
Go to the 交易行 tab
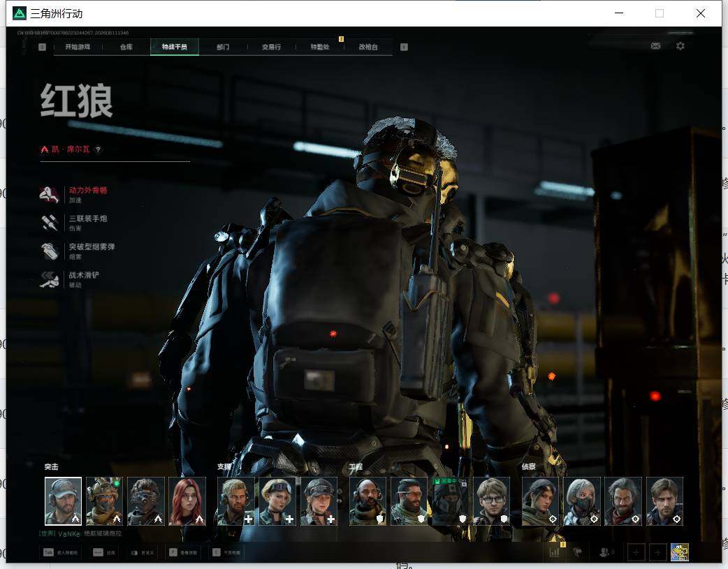271,47
